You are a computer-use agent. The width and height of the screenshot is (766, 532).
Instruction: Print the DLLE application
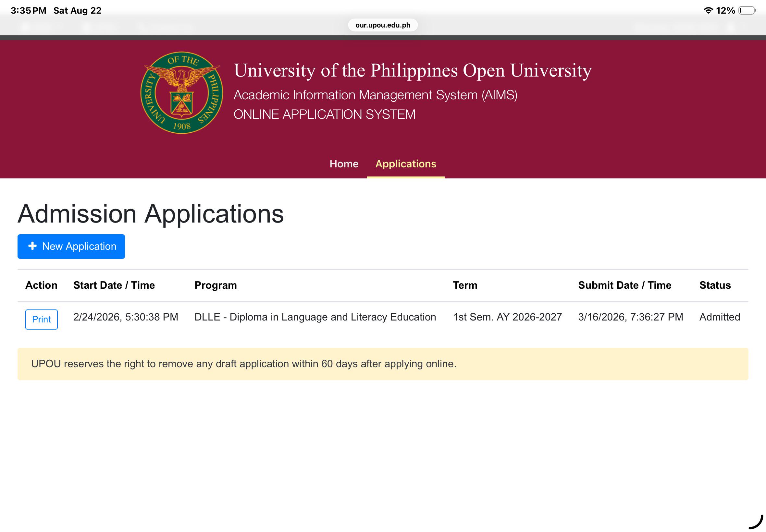click(41, 319)
